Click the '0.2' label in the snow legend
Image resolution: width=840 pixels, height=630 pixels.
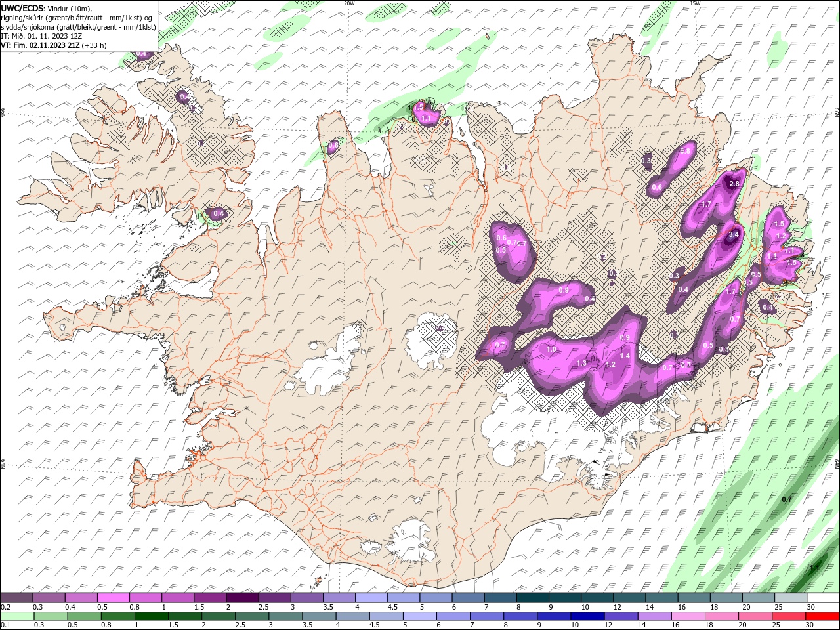coord(5,607)
